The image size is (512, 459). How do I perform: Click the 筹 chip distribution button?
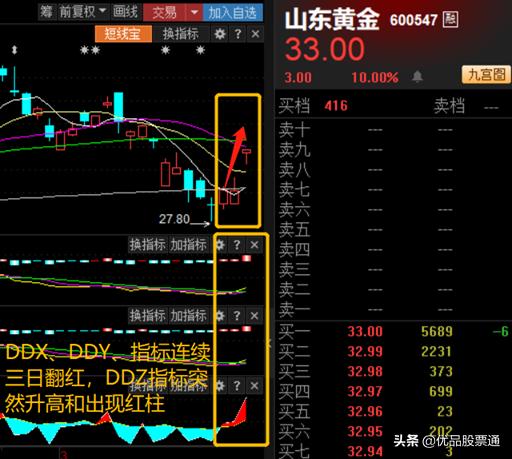click(46, 12)
